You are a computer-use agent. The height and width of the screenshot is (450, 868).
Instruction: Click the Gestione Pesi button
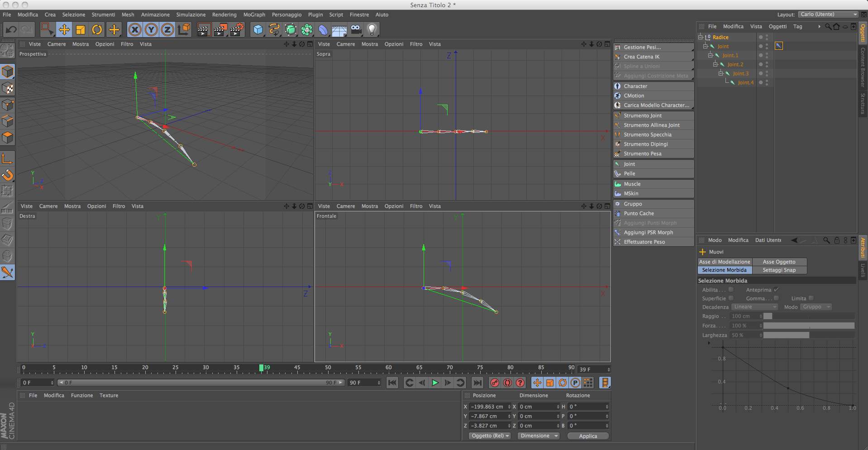[x=653, y=47]
